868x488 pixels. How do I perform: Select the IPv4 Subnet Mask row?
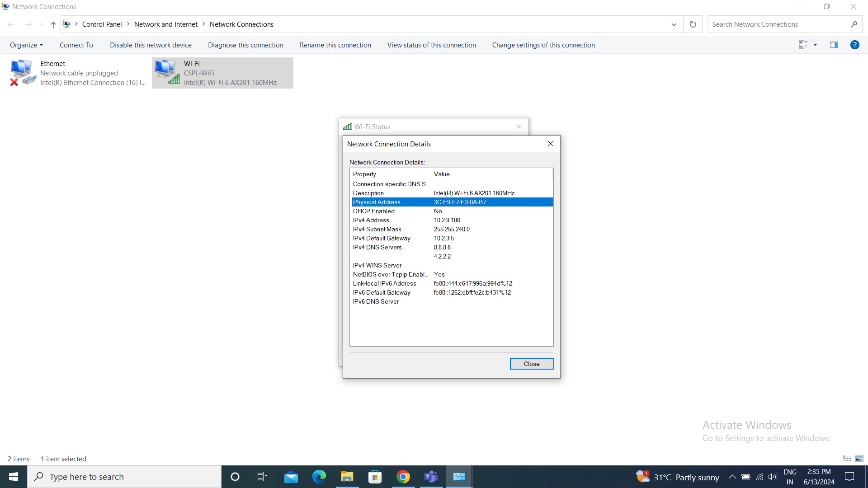click(x=452, y=229)
